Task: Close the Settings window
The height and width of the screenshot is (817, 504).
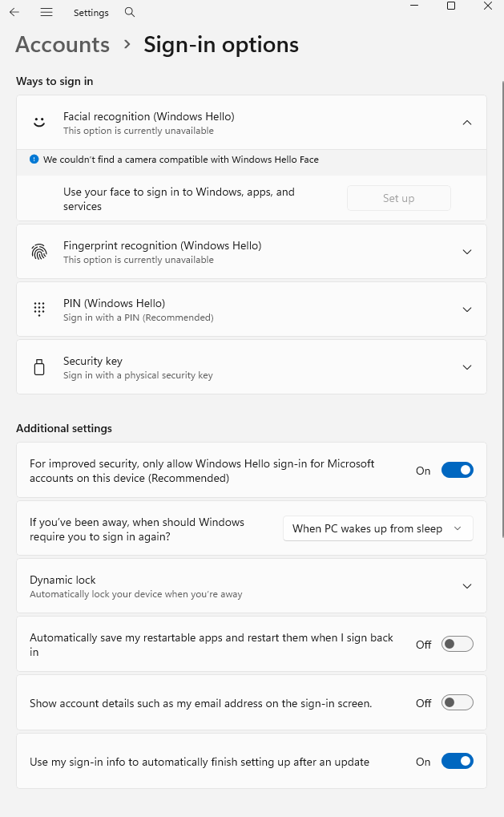Action: 488,6
